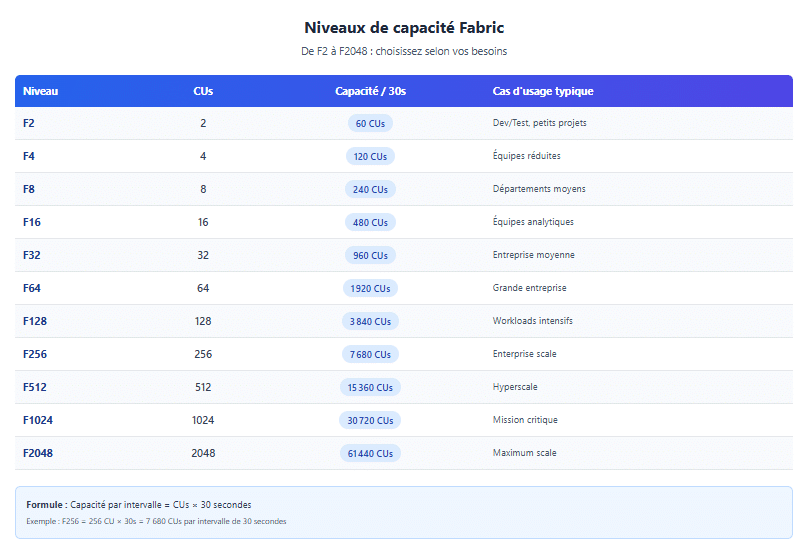The image size is (805, 550).
Task: Click the Niveau column header
Action: pyautogui.click(x=40, y=91)
